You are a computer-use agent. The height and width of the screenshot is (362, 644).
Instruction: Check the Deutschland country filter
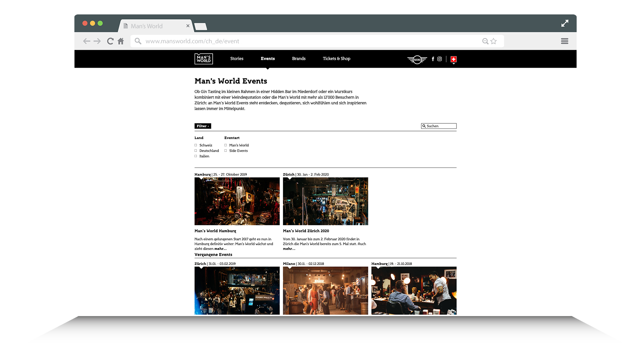[x=196, y=151]
